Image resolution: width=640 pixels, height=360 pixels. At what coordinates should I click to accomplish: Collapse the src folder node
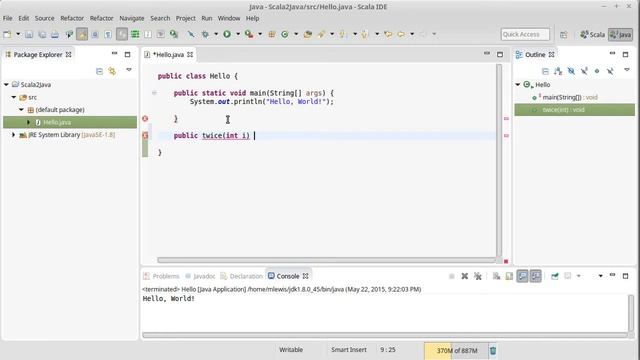point(14,97)
